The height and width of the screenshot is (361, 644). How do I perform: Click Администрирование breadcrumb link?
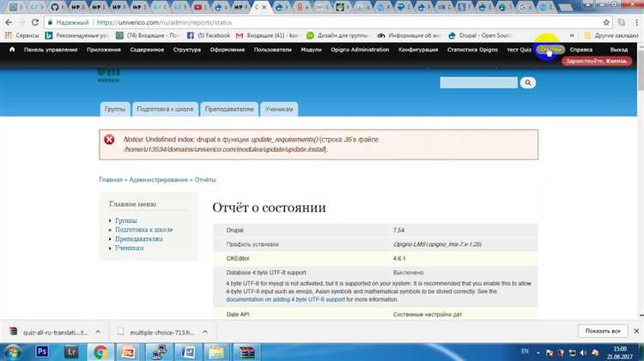pos(158,180)
